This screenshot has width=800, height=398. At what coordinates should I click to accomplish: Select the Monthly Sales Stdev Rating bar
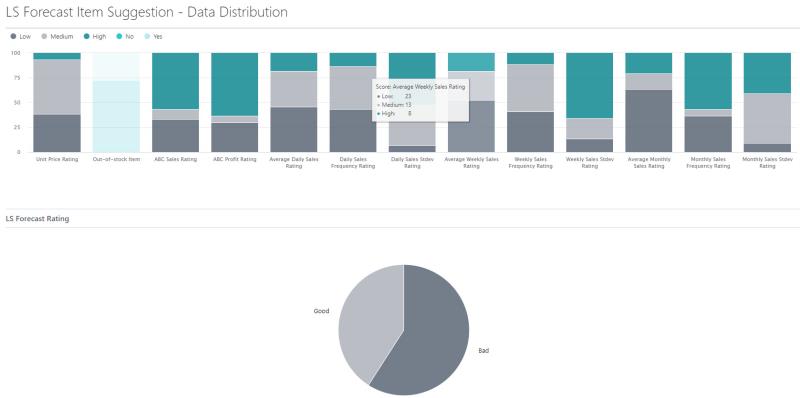767,102
